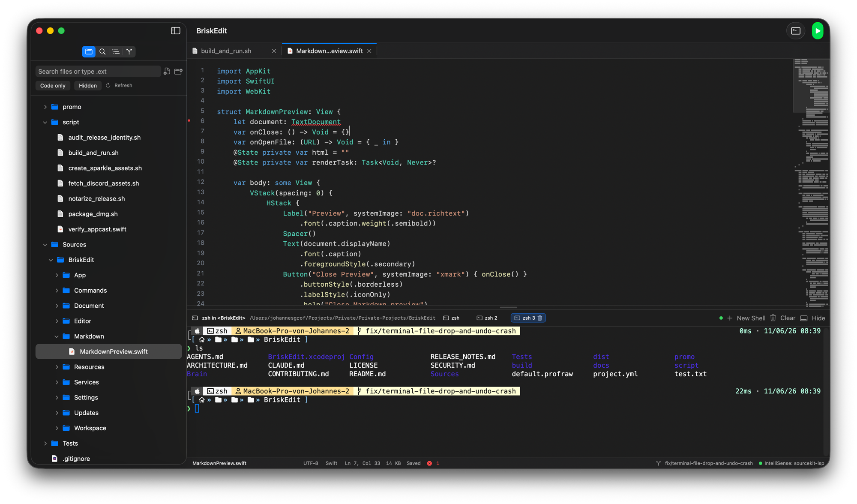Image resolution: width=857 pixels, height=504 pixels.
Task: Collapse the Markdown folder
Action: [57, 336]
